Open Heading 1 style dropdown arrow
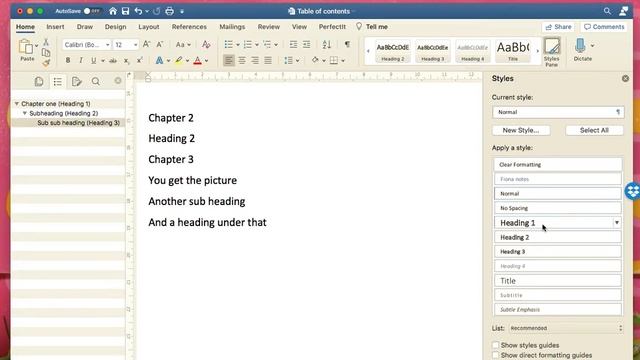Screen dimensions: 640x360 [x=617, y=223]
